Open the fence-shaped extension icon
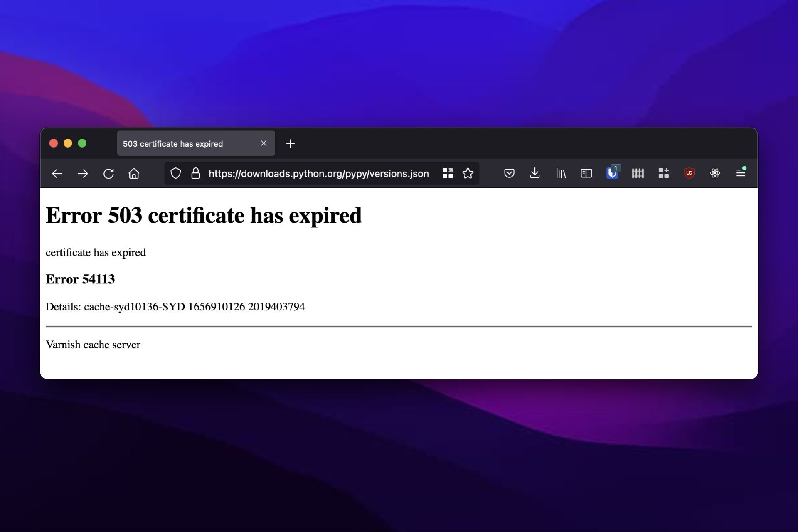Image resolution: width=798 pixels, height=532 pixels. (638, 173)
